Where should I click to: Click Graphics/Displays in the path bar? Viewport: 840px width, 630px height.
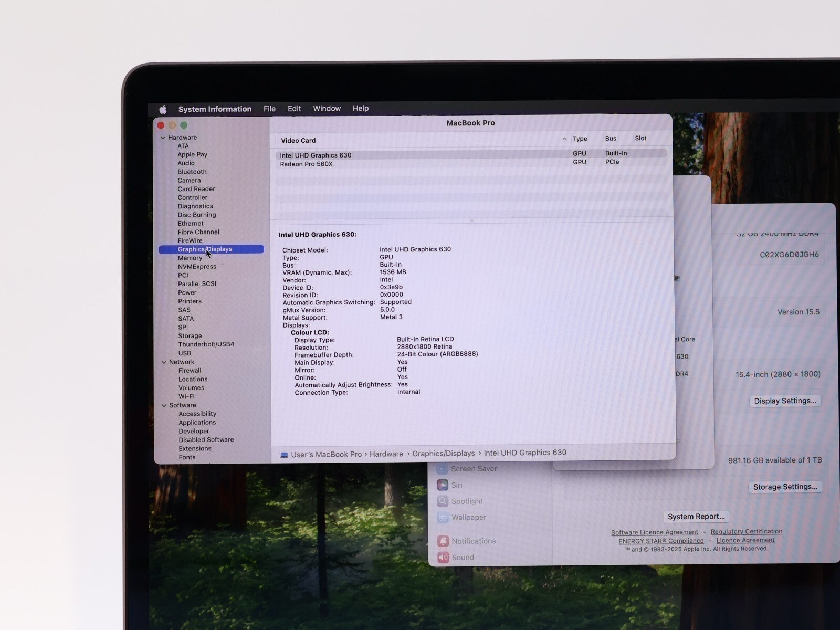coord(443,454)
